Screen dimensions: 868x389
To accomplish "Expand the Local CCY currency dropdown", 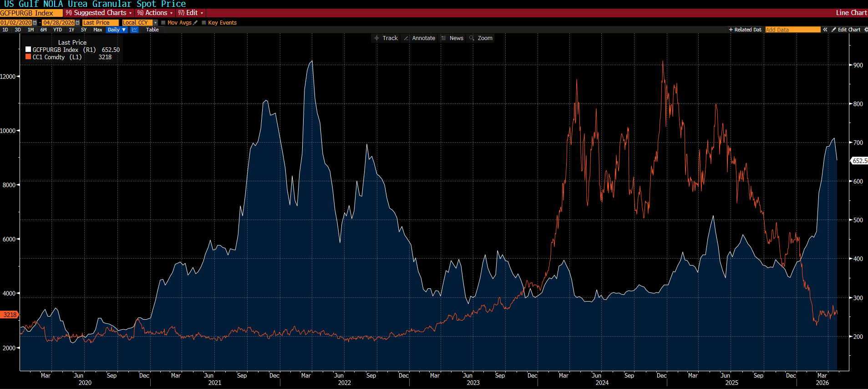I will pos(155,23).
